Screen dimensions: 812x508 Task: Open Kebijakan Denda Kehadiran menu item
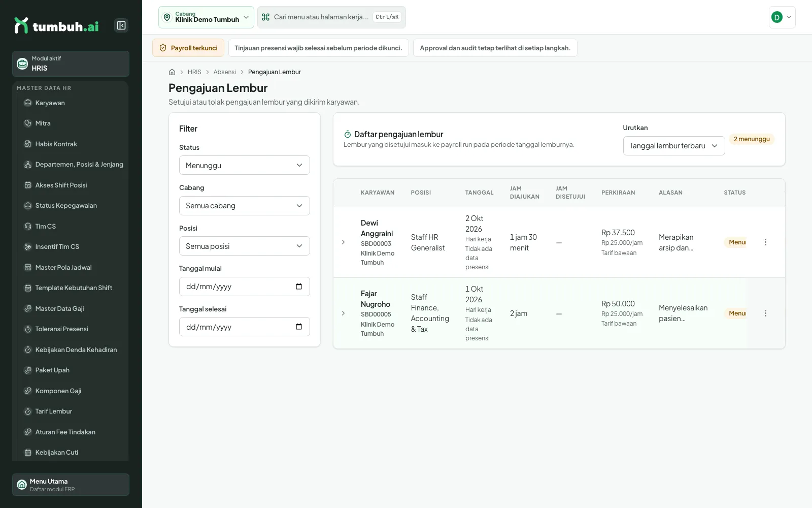[x=74, y=350]
